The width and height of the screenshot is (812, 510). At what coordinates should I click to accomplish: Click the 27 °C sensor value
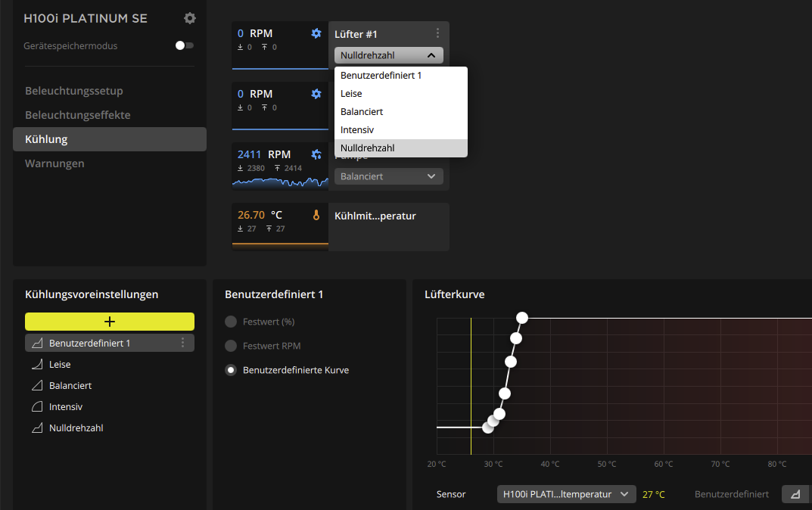coord(654,494)
